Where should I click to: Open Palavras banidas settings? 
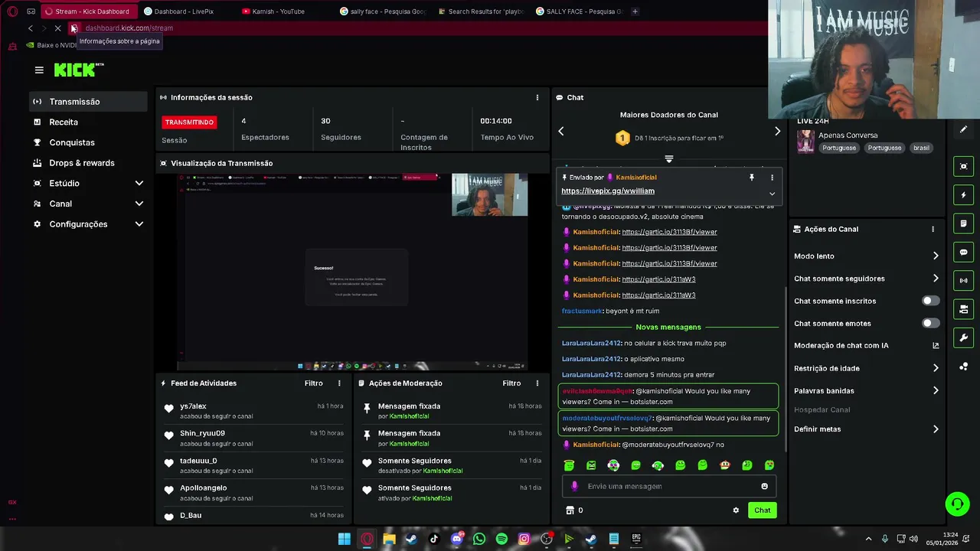(x=866, y=391)
